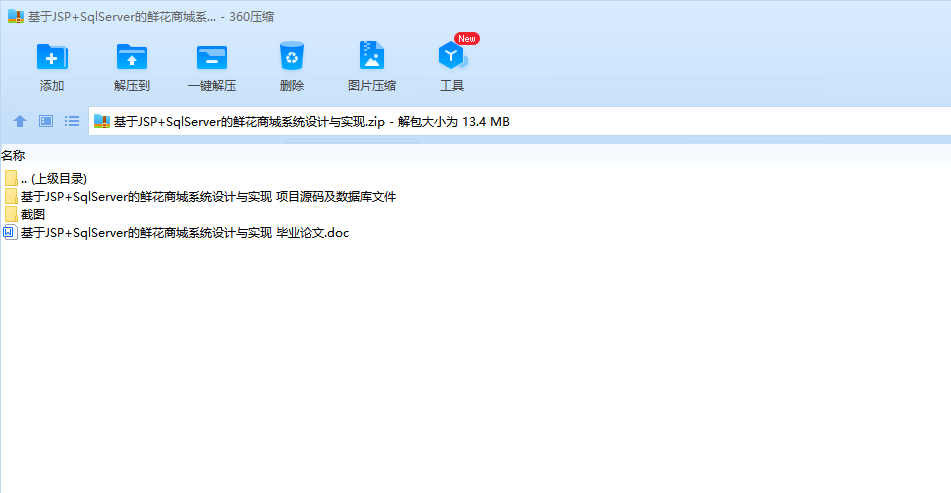951x493 pixels.
Task: Click the 360压缩 app icon in title bar
Action: click(x=16, y=16)
